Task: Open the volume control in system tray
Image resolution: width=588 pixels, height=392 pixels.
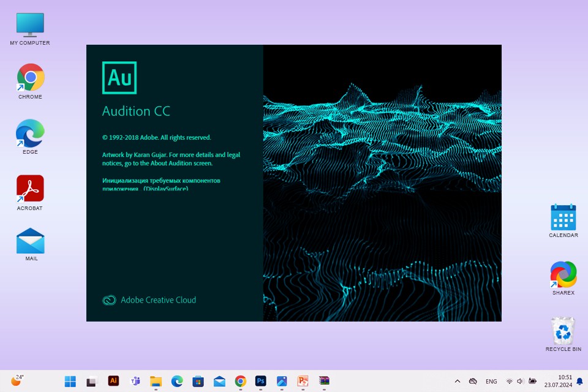Action: (x=520, y=381)
